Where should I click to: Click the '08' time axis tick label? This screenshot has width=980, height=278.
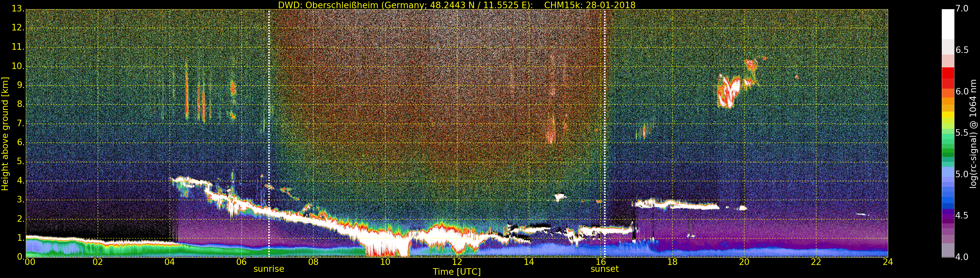[x=313, y=262]
